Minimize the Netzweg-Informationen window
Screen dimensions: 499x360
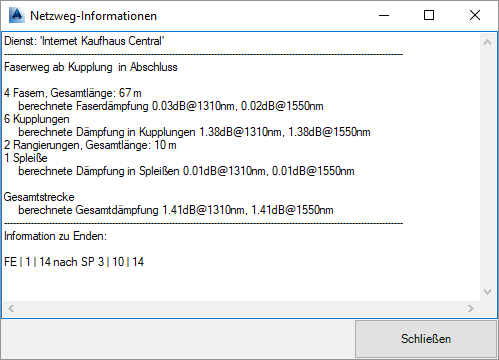click(x=384, y=15)
